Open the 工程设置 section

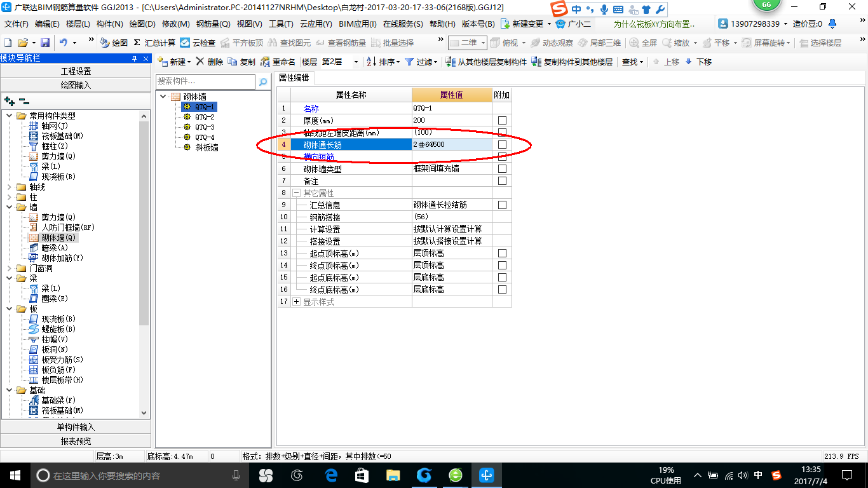76,71
